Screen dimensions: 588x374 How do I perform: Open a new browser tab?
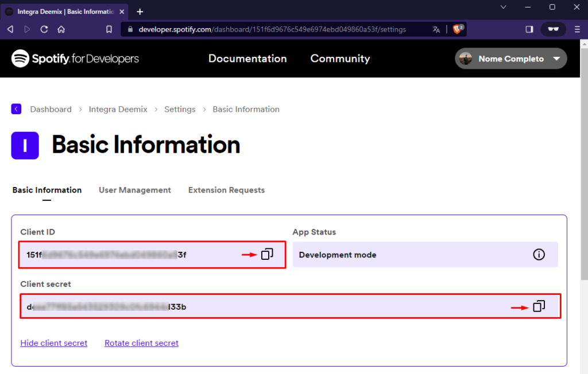pyautogui.click(x=140, y=11)
